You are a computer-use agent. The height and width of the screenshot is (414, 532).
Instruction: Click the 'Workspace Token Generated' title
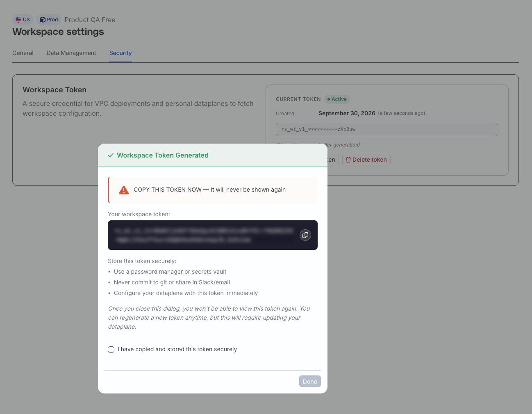coord(163,155)
